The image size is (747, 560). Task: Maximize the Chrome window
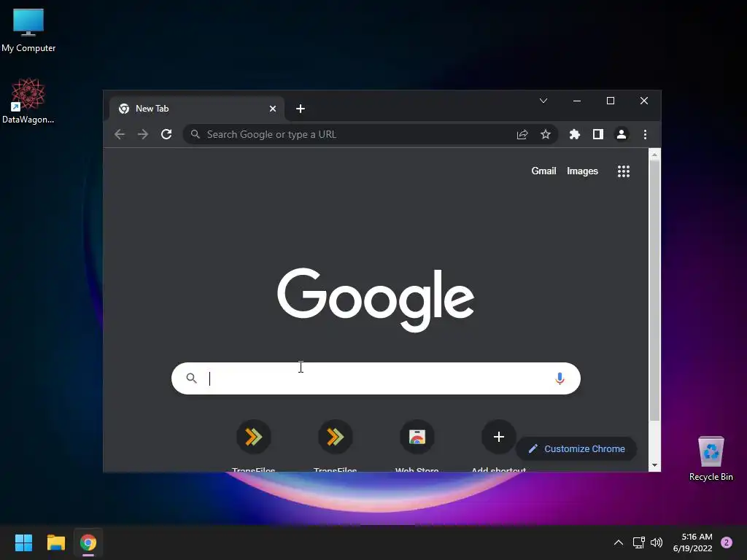(x=611, y=101)
